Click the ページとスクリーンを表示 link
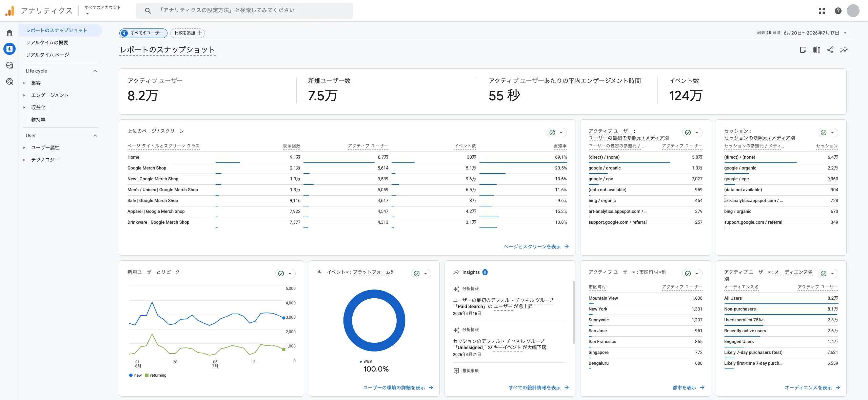The width and height of the screenshot is (868, 400). coord(536,246)
